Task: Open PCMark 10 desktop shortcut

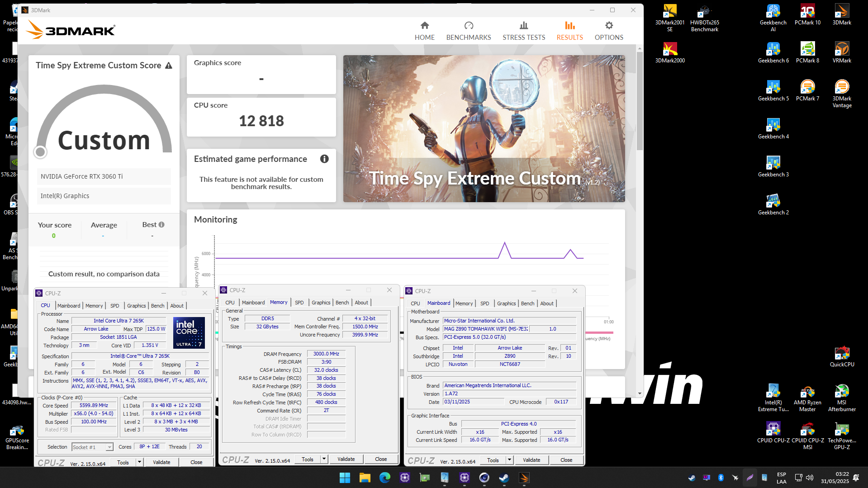Action: pos(807,14)
